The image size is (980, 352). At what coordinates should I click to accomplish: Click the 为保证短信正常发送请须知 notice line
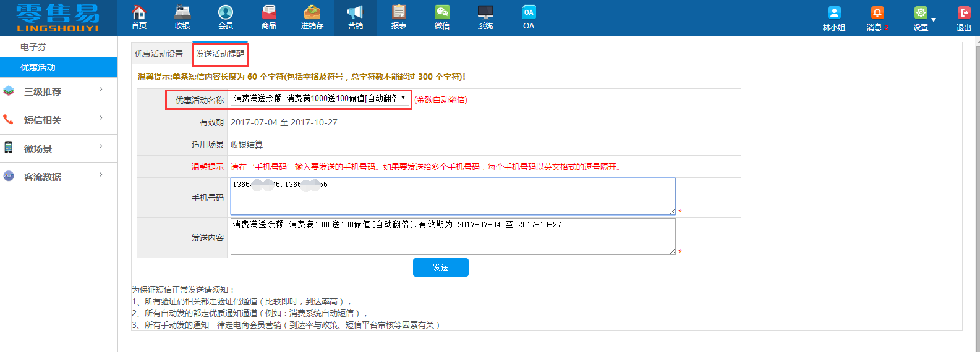coord(184,290)
